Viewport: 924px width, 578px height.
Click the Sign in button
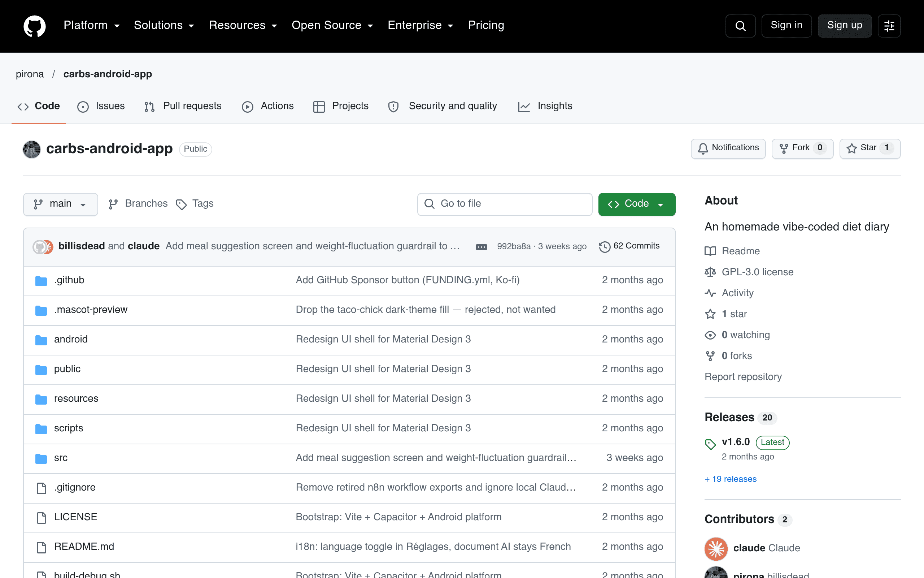point(786,26)
